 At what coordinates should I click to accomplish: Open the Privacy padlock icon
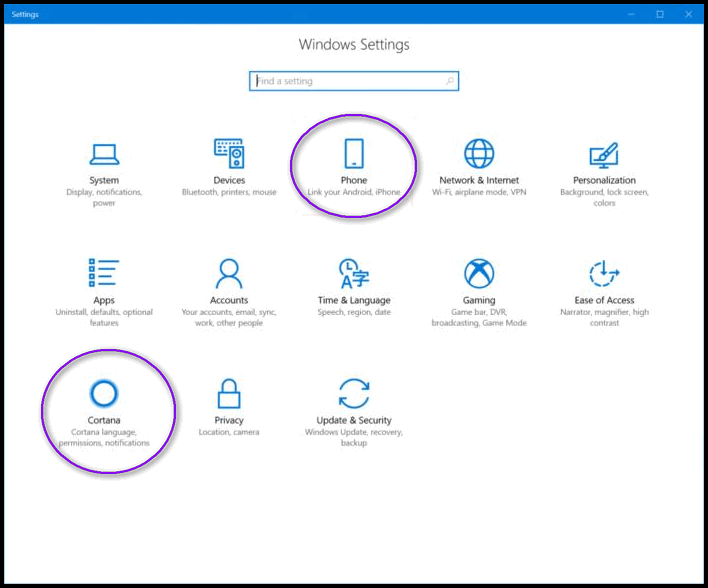(229, 393)
